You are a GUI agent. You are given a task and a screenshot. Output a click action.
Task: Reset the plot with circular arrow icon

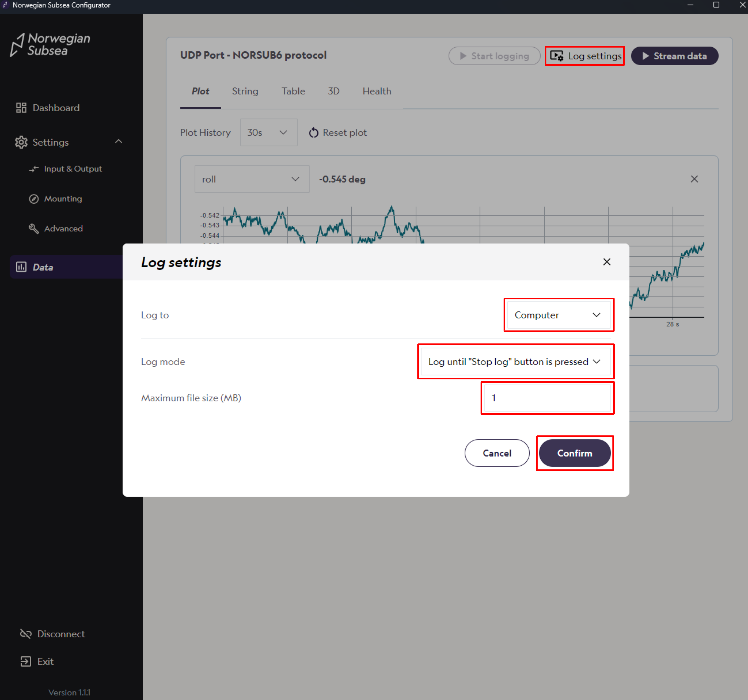coord(314,132)
